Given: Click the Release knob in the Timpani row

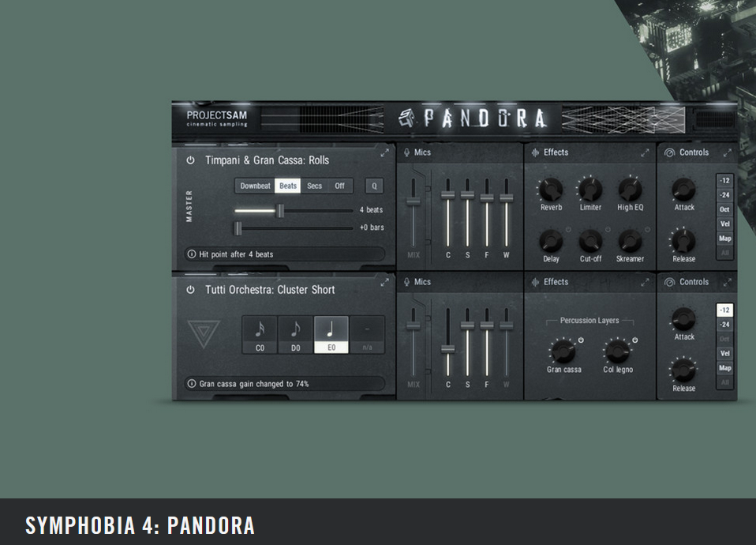Looking at the screenshot, I should 683,240.
